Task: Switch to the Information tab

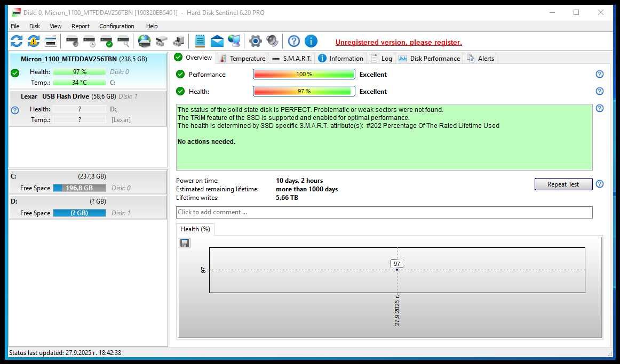Action: click(x=340, y=59)
